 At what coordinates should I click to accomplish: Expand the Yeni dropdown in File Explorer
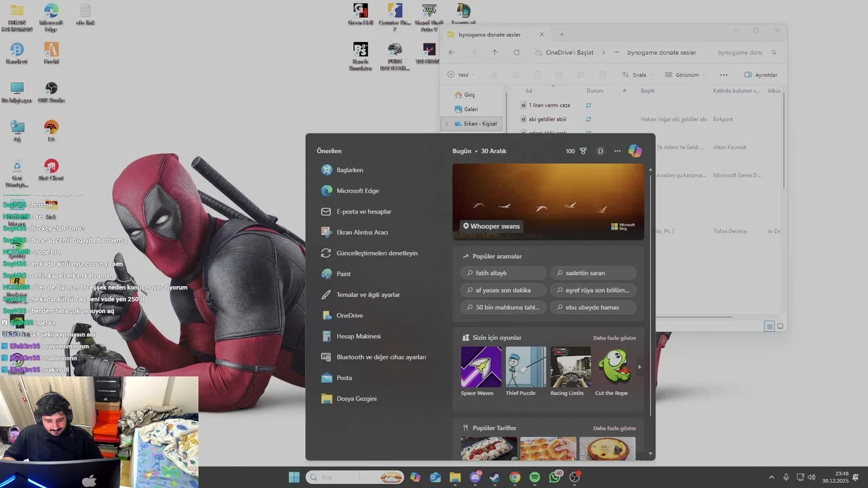pyautogui.click(x=461, y=75)
